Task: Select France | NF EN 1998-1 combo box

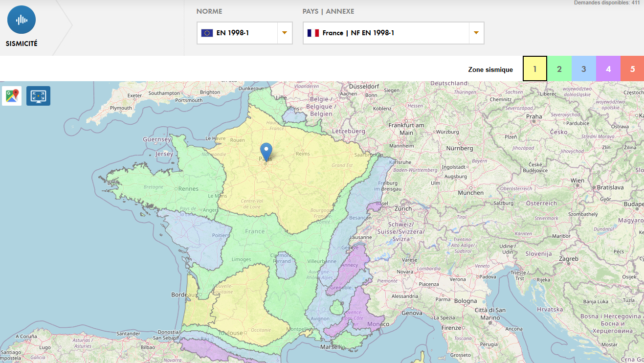Action: (394, 33)
